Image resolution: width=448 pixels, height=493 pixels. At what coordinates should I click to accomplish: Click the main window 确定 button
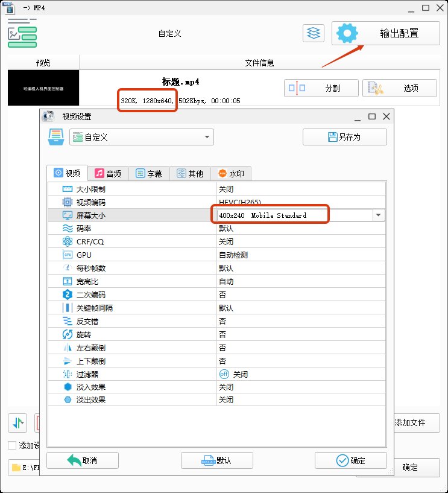tap(417, 467)
